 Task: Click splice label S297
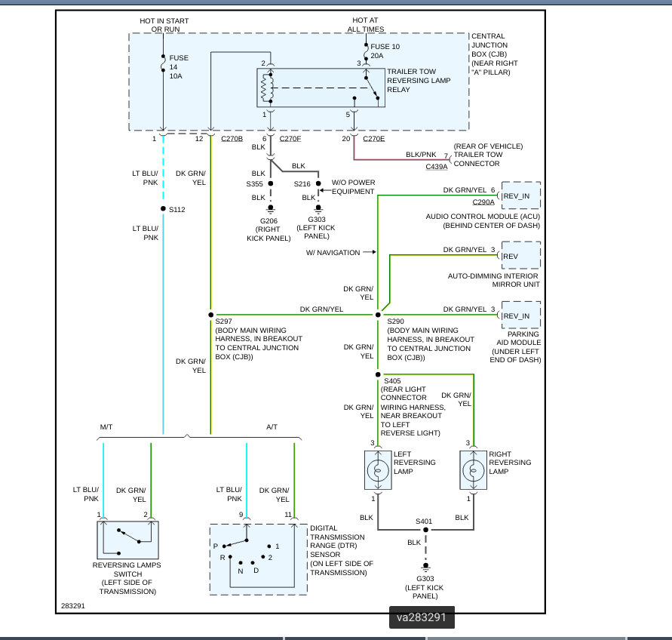224,322
